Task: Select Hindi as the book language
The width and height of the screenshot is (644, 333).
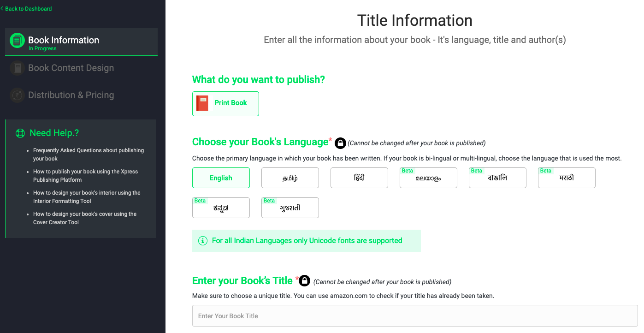Action: 359,178
